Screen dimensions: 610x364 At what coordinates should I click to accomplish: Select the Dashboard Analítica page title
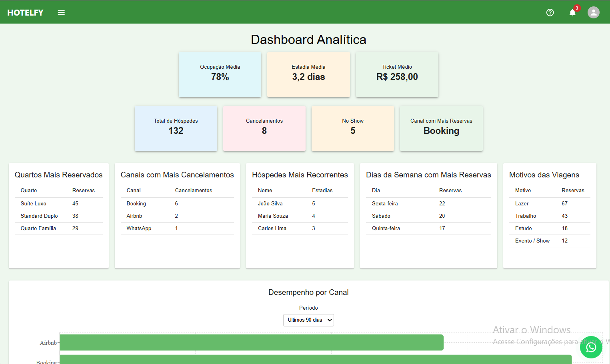tap(308, 39)
